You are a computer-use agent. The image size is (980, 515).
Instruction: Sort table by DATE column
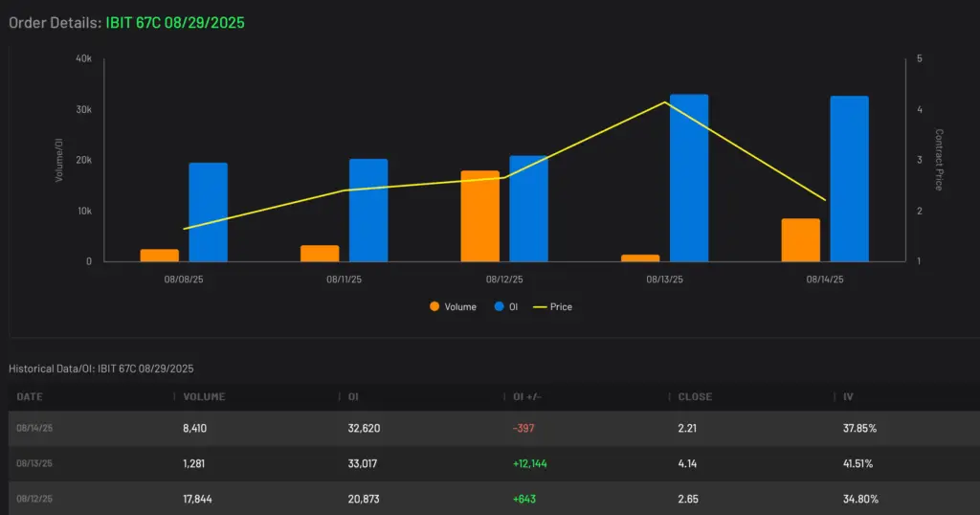click(30, 397)
